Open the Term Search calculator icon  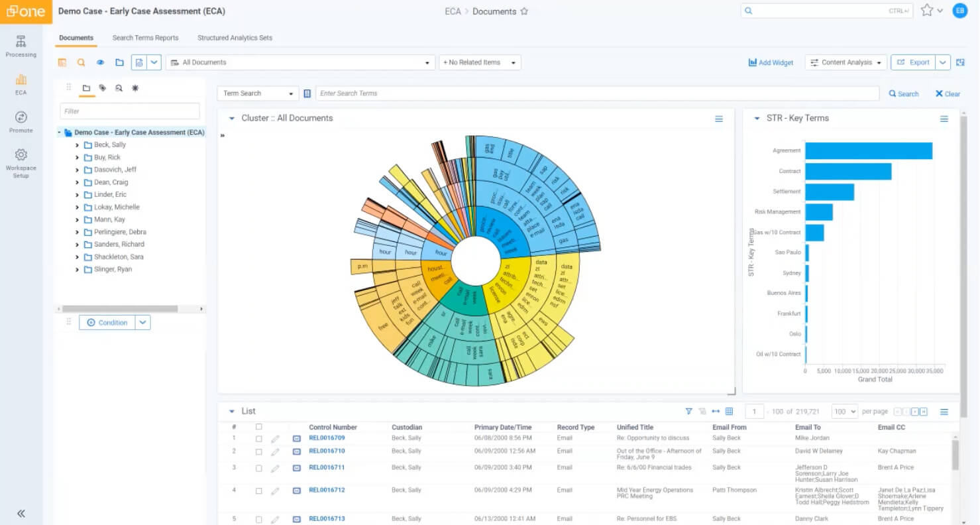point(307,93)
